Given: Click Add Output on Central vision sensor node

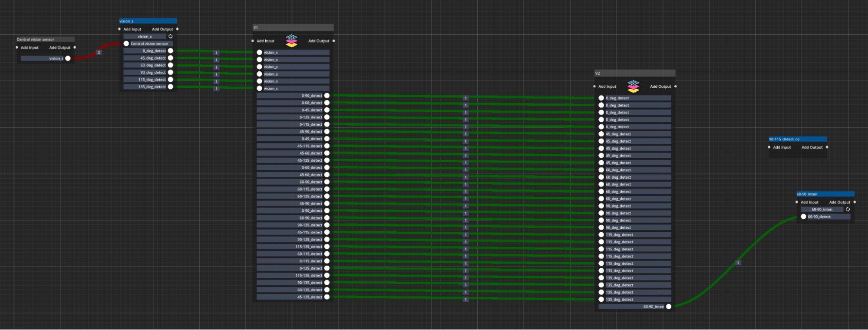Looking at the screenshot, I should pos(60,47).
